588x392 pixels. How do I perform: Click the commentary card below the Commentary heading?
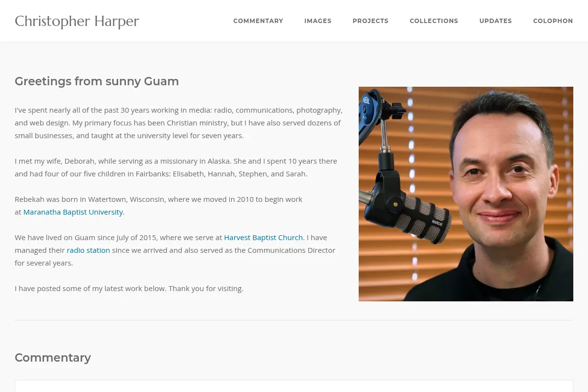coord(294,386)
